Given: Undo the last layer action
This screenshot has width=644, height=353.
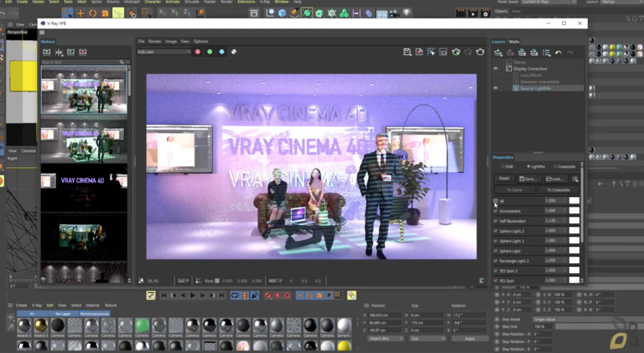Looking at the screenshot, I should (558, 53).
